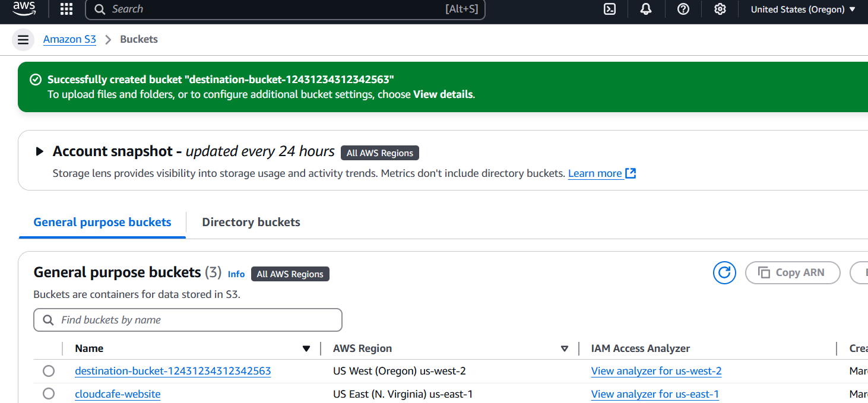
Task: Click the All AWS Regions badge beside Info
Action: [x=290, y=274]
